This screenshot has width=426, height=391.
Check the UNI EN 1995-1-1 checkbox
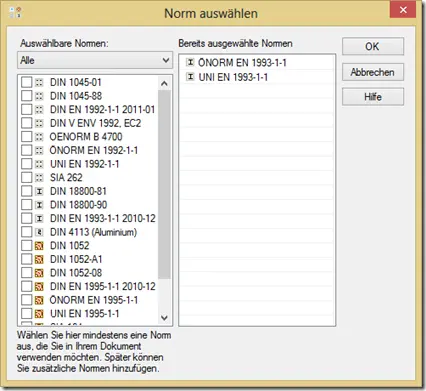(27, 314)
